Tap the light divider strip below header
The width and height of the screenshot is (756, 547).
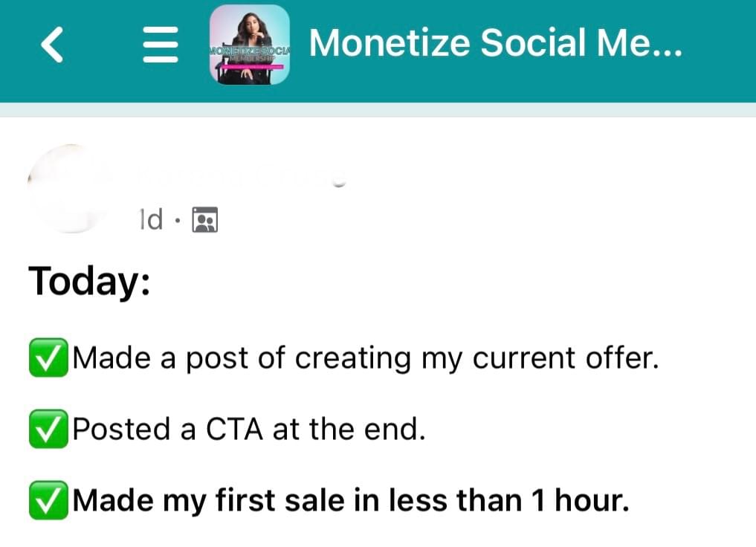click(378, 110)
